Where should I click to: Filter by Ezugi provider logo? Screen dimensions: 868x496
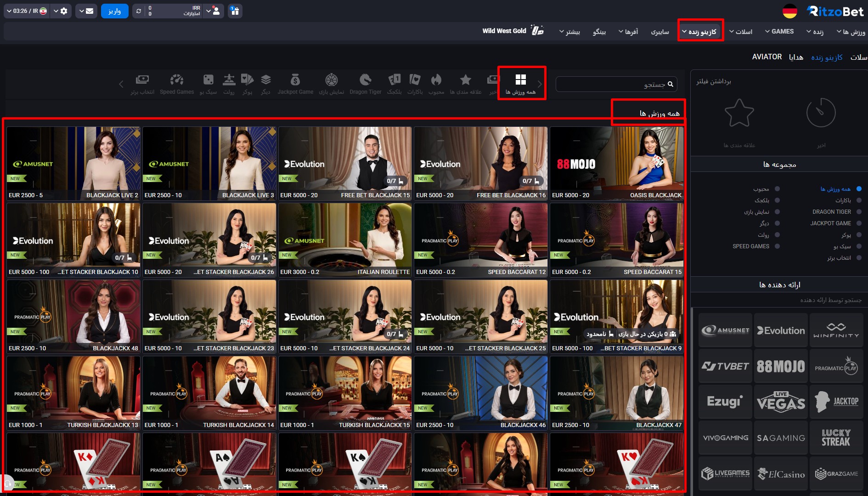pos(725,402)
